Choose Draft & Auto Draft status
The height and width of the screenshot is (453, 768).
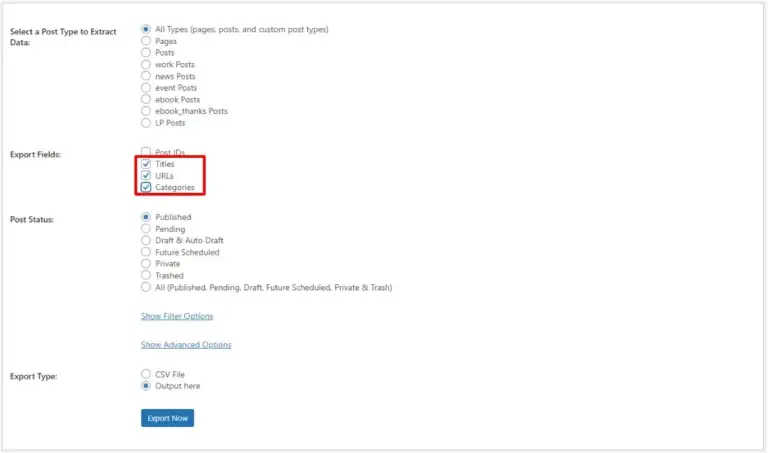[x=146, y=241]
